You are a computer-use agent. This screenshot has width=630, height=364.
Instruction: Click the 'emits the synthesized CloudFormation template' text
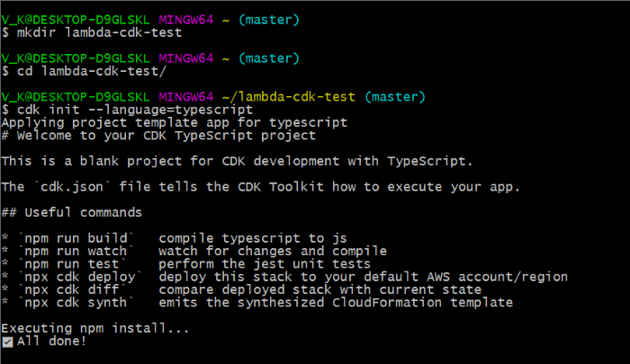pyautogui.click(x=336, y=303)
